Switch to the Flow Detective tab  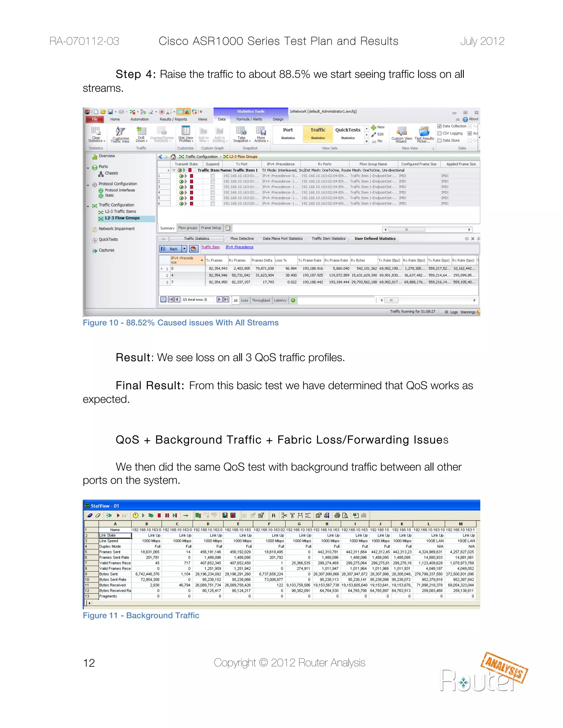tap(242, 239)
